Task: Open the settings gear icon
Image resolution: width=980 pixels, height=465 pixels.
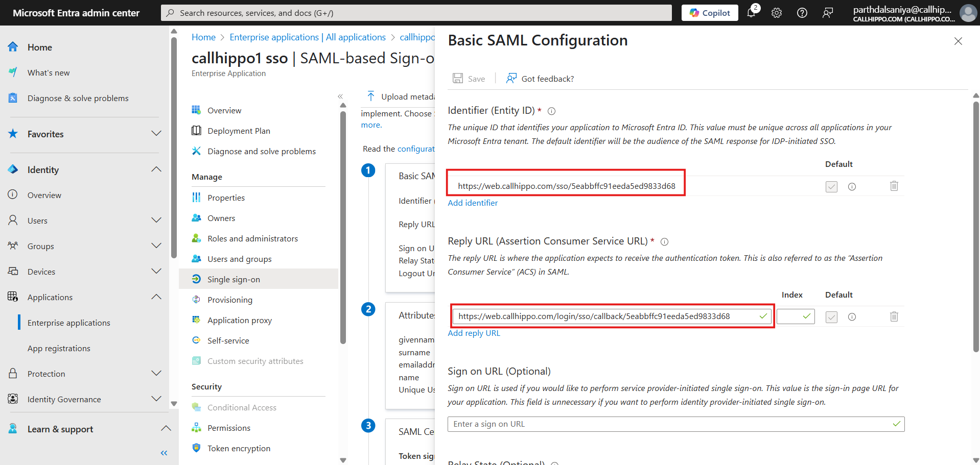Action: tap(777, 13)
